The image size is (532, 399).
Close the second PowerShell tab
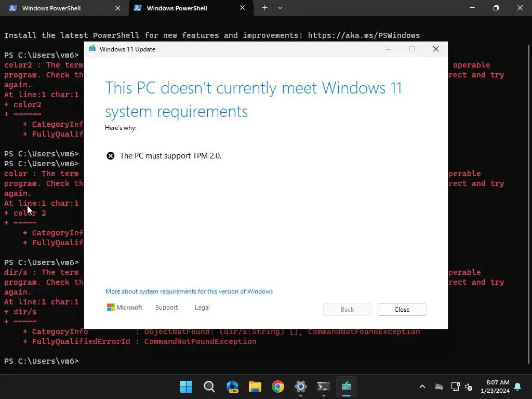242,8
